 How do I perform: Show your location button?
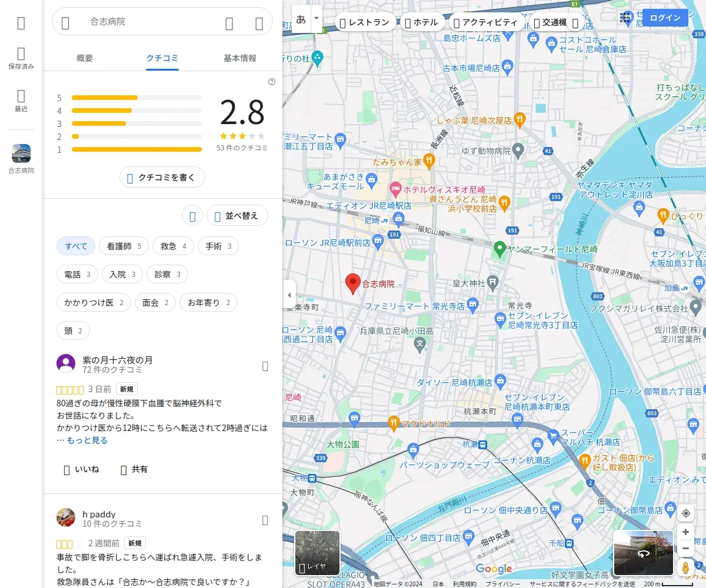(686, 513)
